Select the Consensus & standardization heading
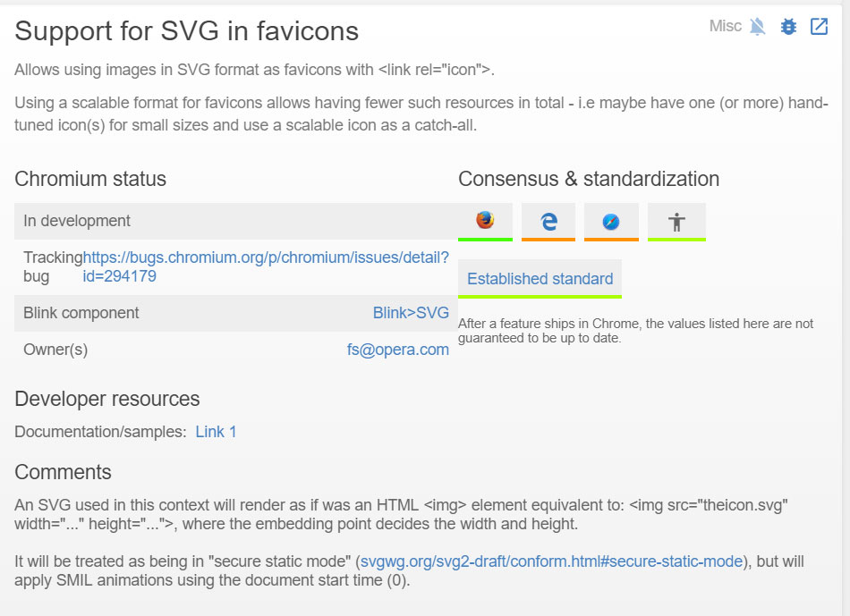This screenshot has height=616, width=850. 589,179
